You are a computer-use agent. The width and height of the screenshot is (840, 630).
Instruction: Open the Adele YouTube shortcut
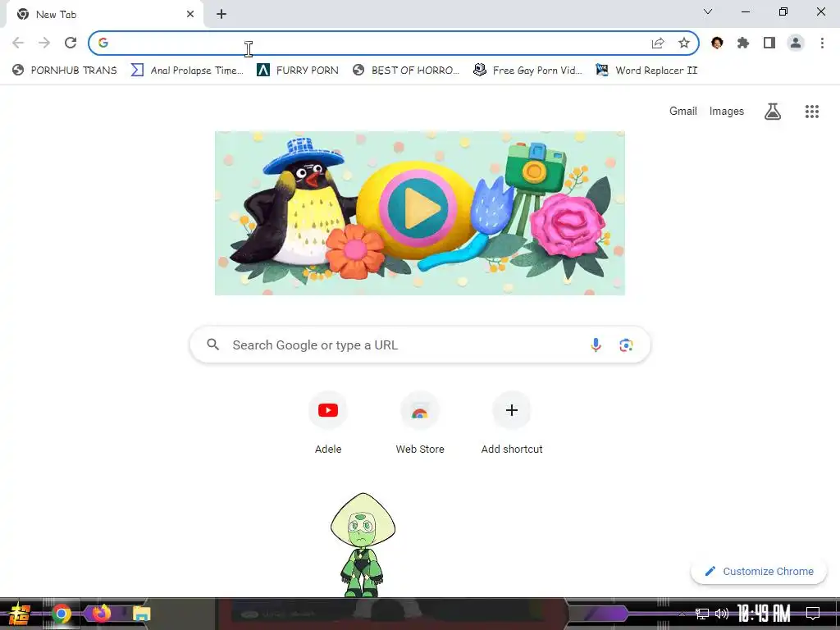328,422
